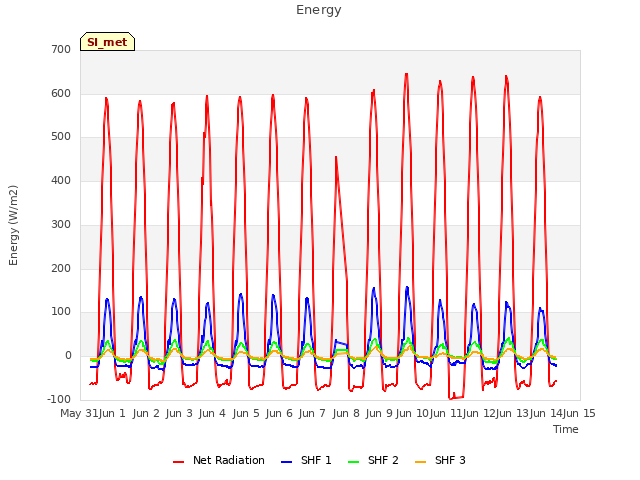Click the 200 y-axis tick label
Image resolution: width=640 pixels, height=480 pixels.
click(61, 268)
